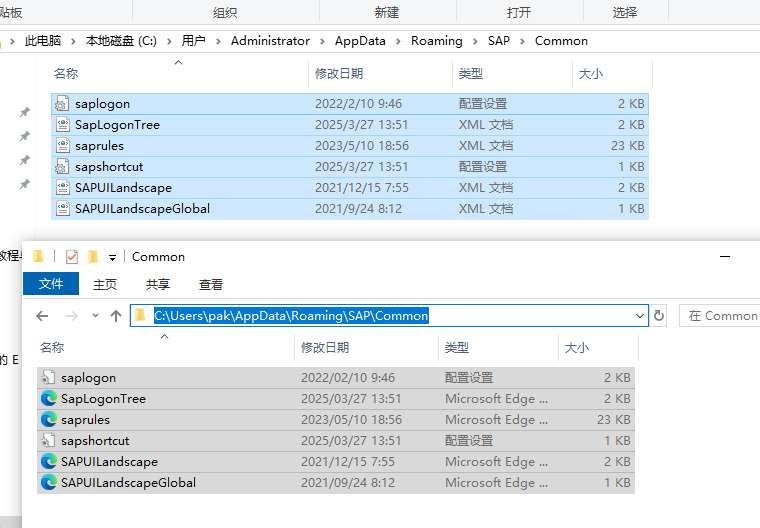Viewport: 760px width, 528px height.
Task: Go forward using the right arrow
Action: coord(71,316)
